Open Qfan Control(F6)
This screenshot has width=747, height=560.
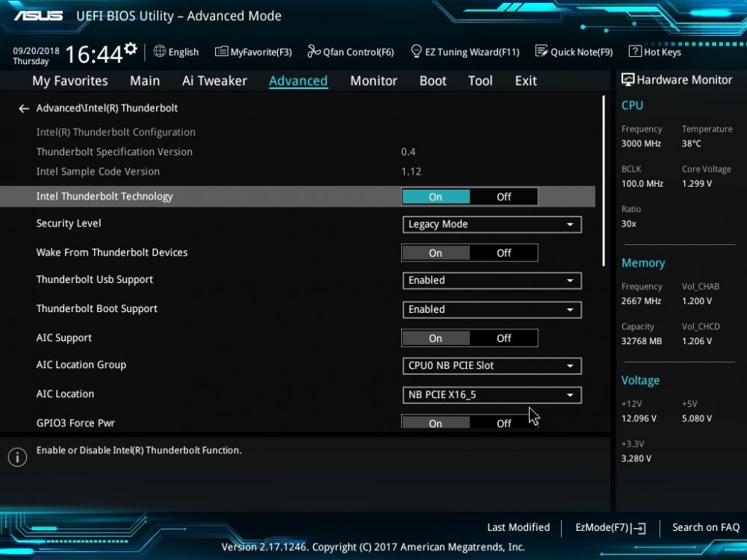coord(351,52)
